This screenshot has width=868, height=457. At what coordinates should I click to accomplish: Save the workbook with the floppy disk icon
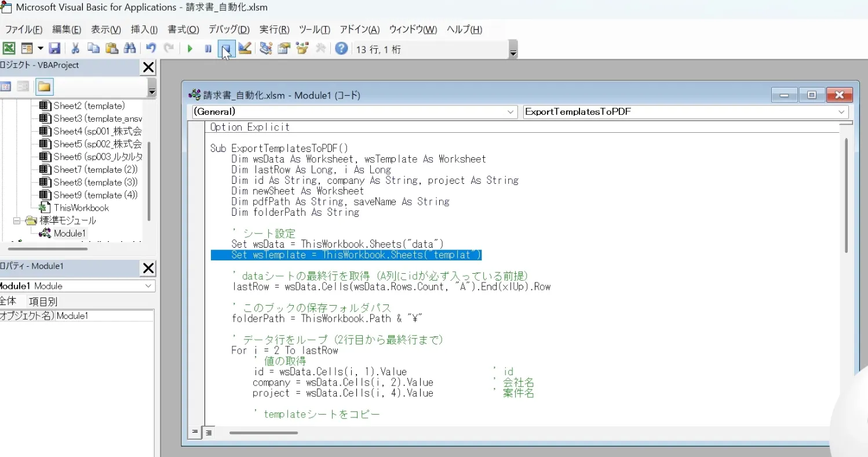(x=54, y=49)
